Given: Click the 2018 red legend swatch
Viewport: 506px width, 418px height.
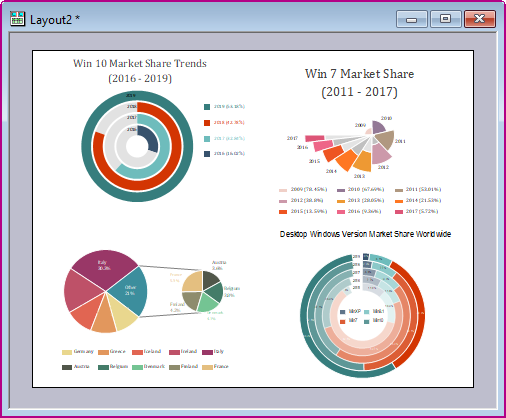Looking at the screenshot, I should 207,123.
